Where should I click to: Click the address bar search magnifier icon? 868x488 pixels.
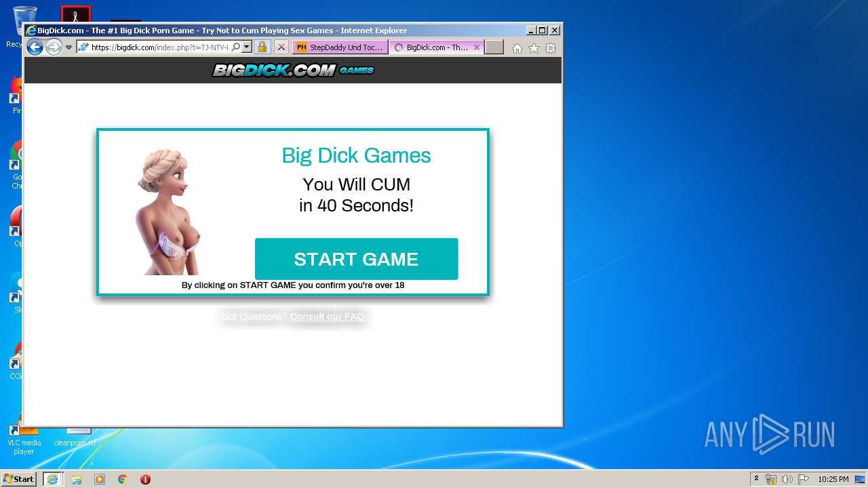pyautogui.click(x=235, y=47)
